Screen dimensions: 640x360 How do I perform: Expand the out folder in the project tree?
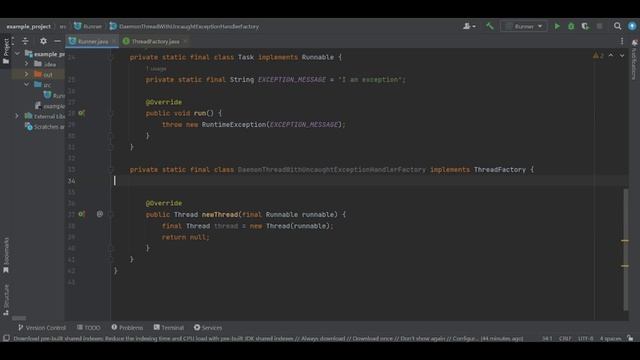(27, 74)
